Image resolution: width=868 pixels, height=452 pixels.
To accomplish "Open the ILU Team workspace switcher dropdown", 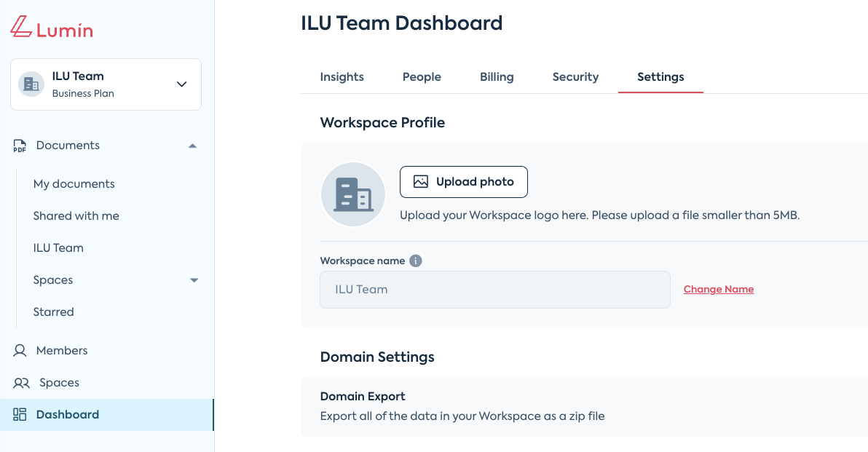I will click(106, 84).
